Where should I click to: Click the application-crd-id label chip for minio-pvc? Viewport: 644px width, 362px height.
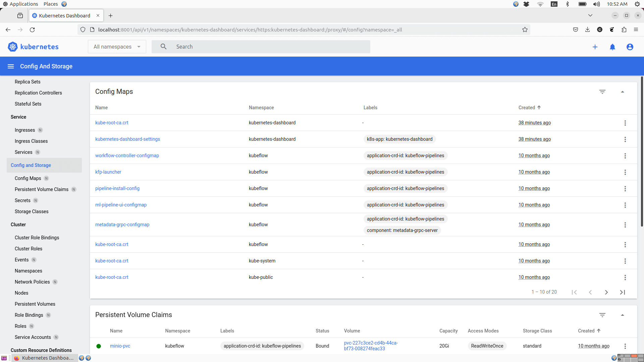[x=262, y=346]
